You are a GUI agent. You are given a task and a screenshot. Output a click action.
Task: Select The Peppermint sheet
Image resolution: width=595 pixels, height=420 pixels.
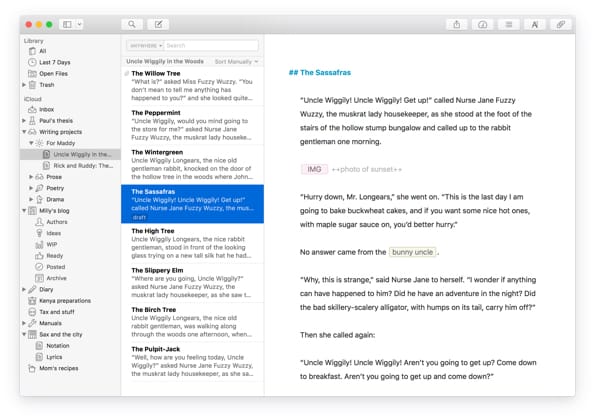coord(192,125)
